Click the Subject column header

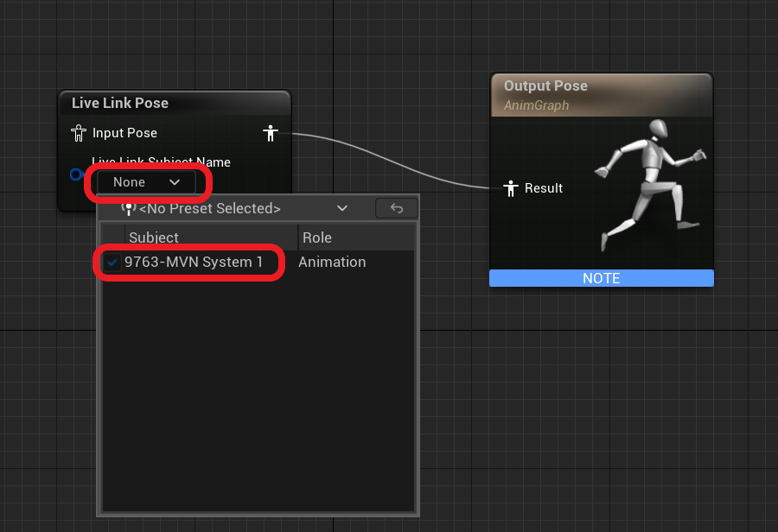click(152, 237)
